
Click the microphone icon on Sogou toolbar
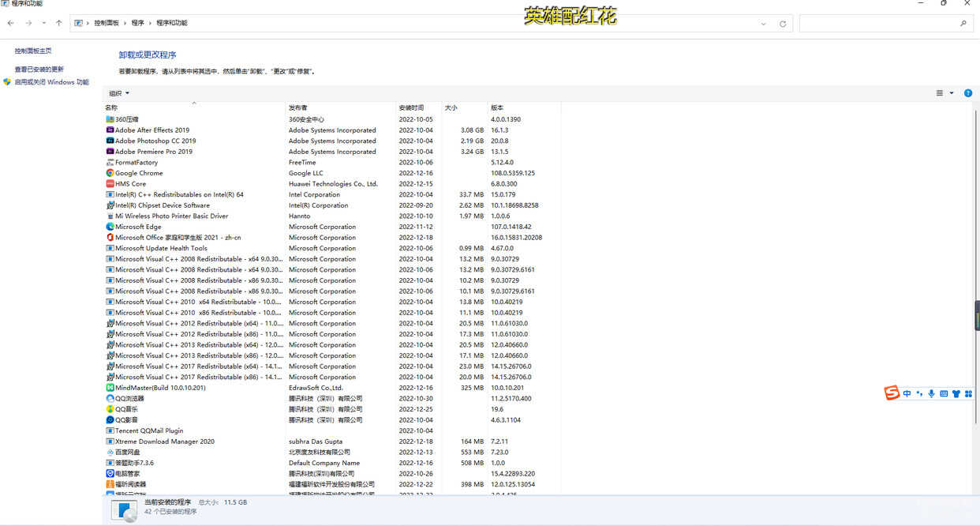(x=931, y=393)
